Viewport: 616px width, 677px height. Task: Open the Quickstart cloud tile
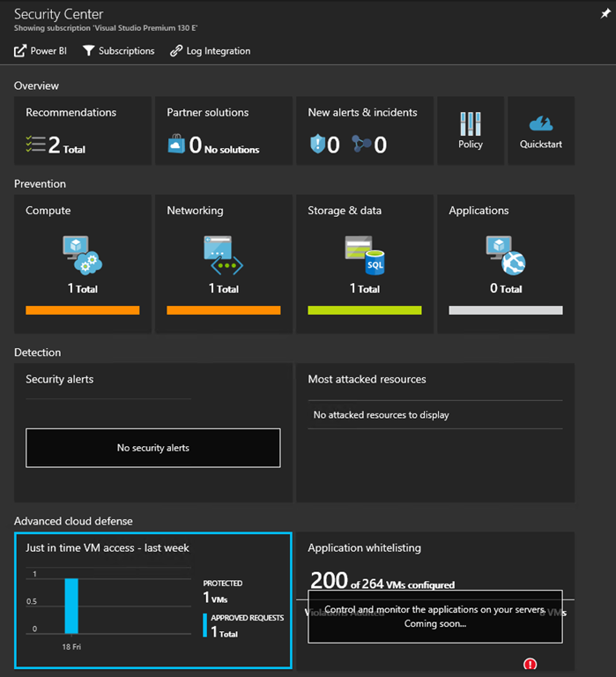tap(541, 130)
